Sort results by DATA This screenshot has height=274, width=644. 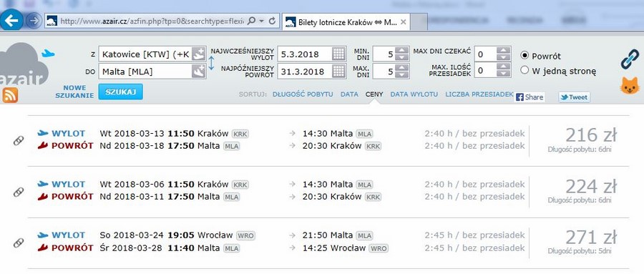coord(349,94)
